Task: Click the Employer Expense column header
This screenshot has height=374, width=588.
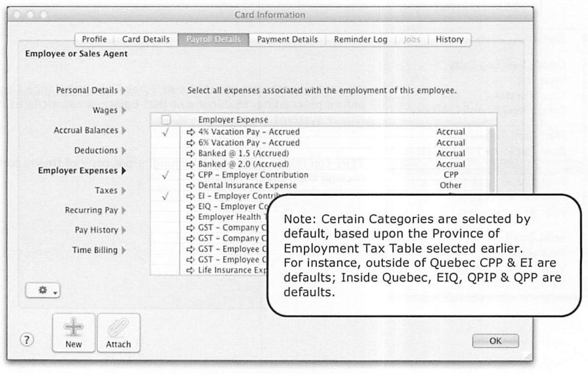Action: tap(233, 119)
